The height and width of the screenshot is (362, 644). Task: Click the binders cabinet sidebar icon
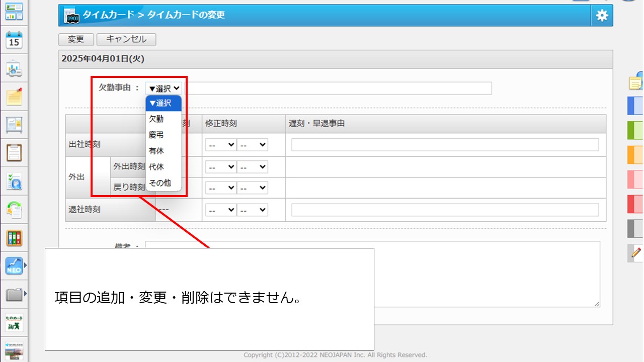coord(14,238)
